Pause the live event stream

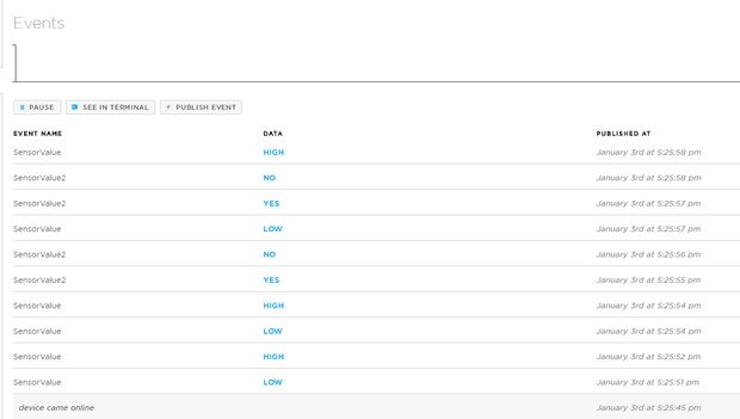click(37, 107)
